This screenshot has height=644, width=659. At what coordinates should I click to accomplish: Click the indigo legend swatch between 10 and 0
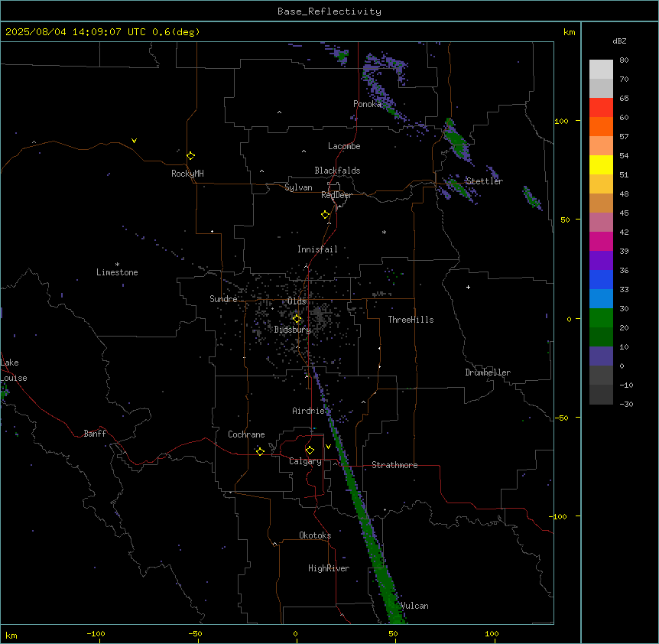[601, 356]
